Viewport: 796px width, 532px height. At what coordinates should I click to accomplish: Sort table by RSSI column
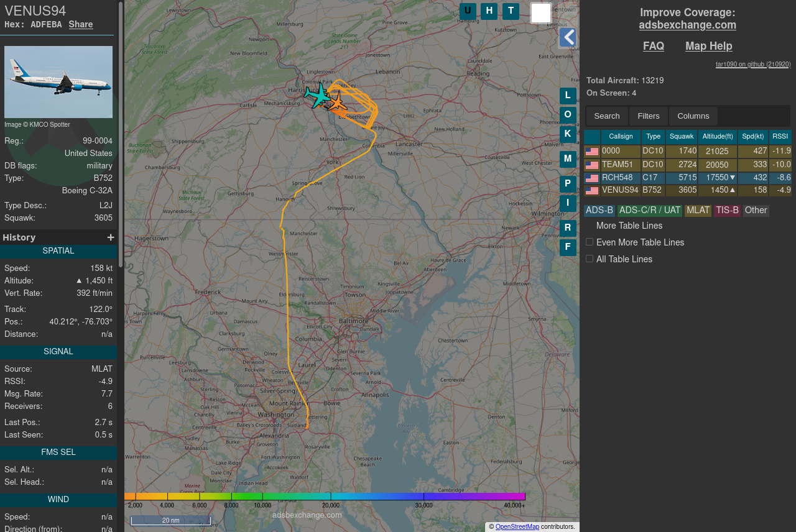coord(780,137)
